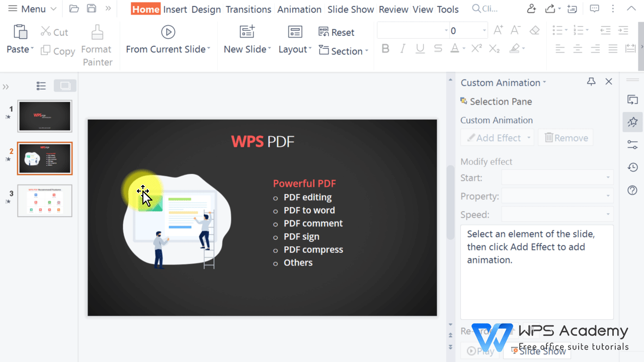The width and height of the screenshot is (644, 362).
Task: Click the export share arrow icon
Action: pos(550,9)
